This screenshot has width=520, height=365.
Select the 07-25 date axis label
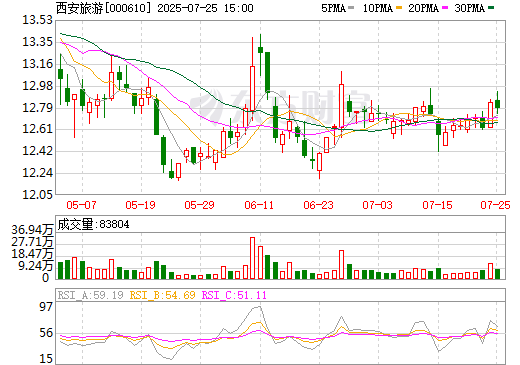(495, 205)
